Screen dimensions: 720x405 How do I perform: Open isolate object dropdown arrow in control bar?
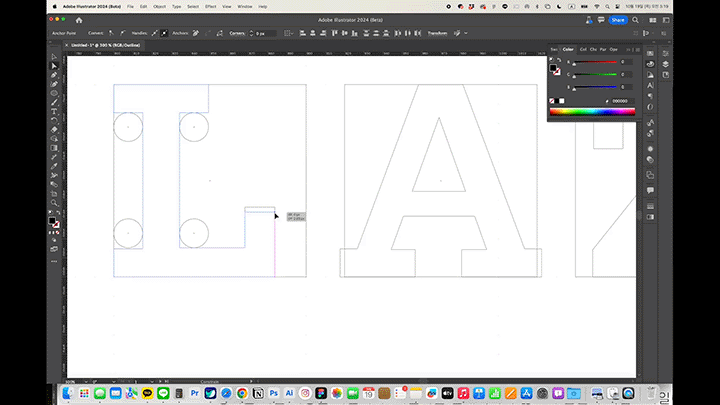pos(466,33)
